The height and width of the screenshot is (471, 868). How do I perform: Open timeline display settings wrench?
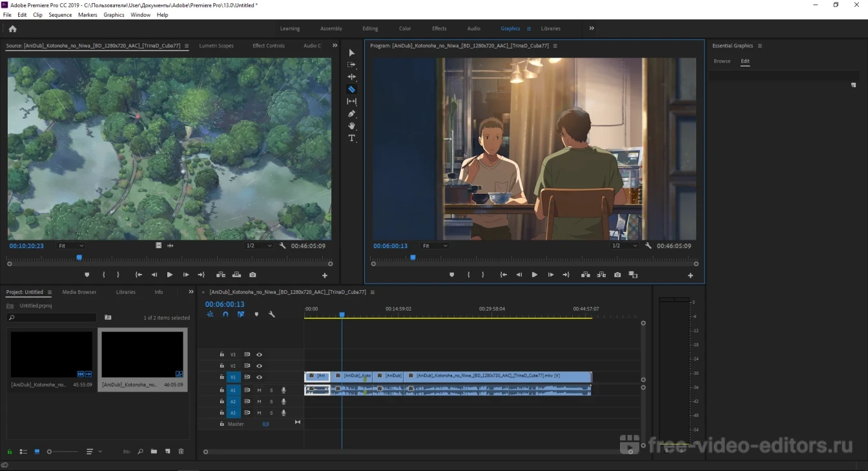(x=271, y=315)
